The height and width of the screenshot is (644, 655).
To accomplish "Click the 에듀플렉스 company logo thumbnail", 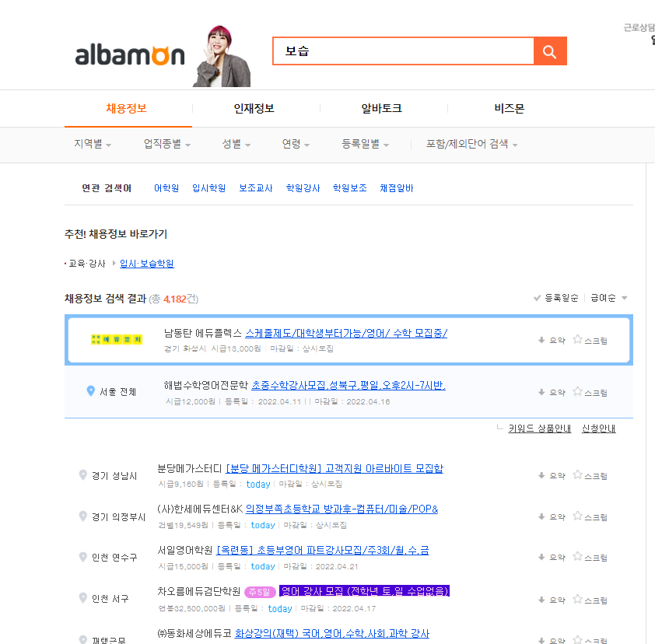I will tap(117, 340).
